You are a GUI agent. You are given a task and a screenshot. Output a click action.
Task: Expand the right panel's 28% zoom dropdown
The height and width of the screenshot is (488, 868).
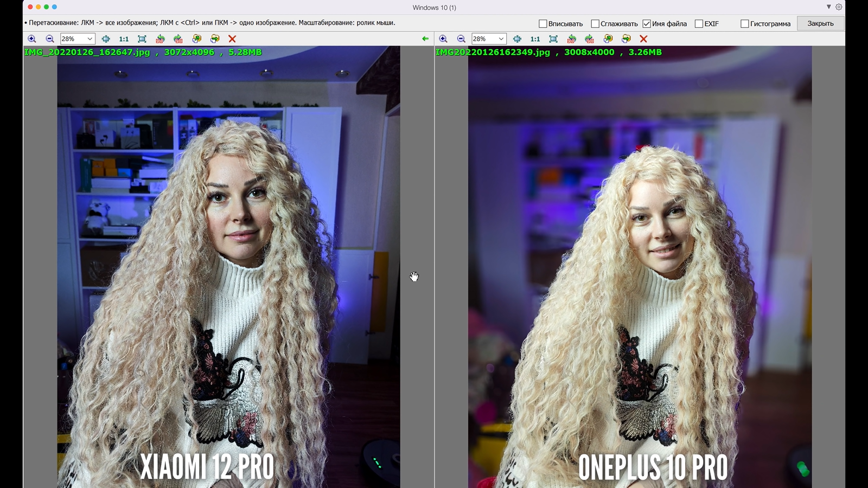click(x=501, y=39)
